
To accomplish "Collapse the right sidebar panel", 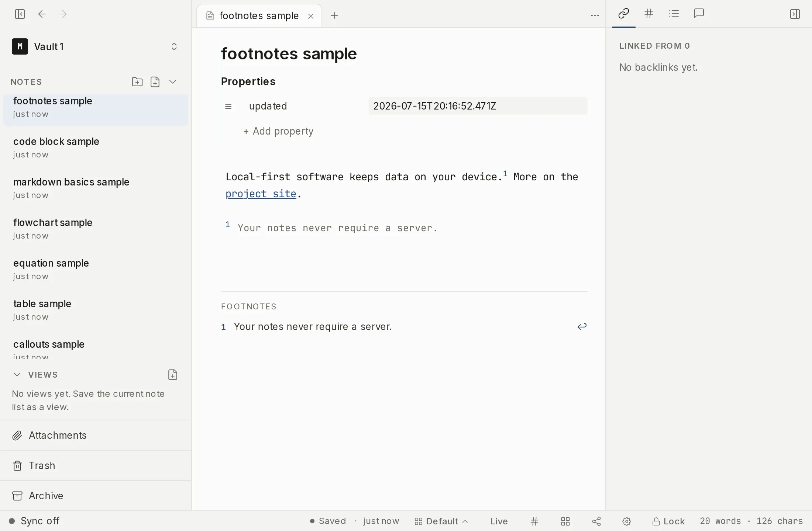I will tap(795, 14).
